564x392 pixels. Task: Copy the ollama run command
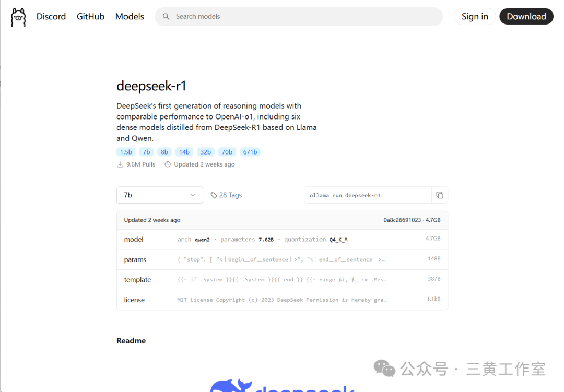(440, 195)
